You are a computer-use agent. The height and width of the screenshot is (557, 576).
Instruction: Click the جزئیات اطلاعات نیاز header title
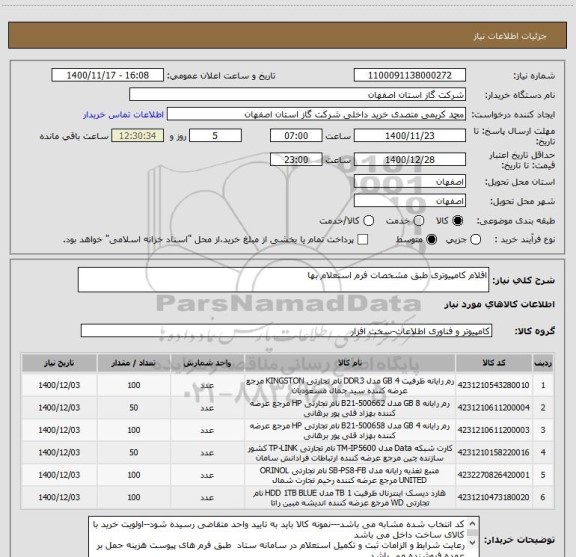510,36
